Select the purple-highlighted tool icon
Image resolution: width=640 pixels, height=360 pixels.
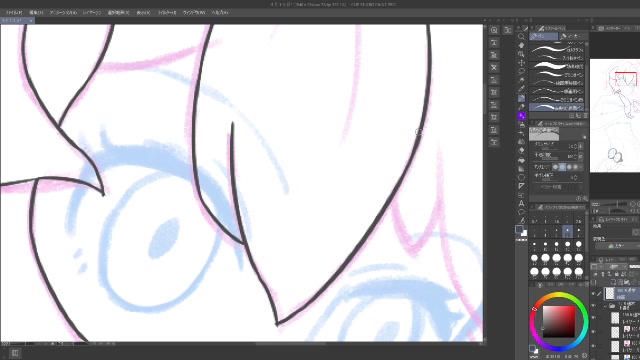coord(521,116)
